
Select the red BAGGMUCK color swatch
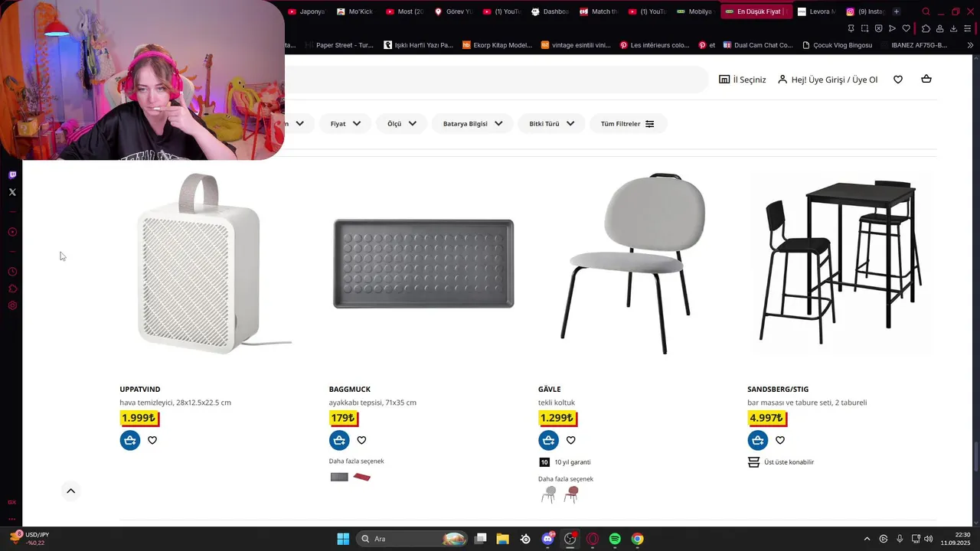[361, 477]
